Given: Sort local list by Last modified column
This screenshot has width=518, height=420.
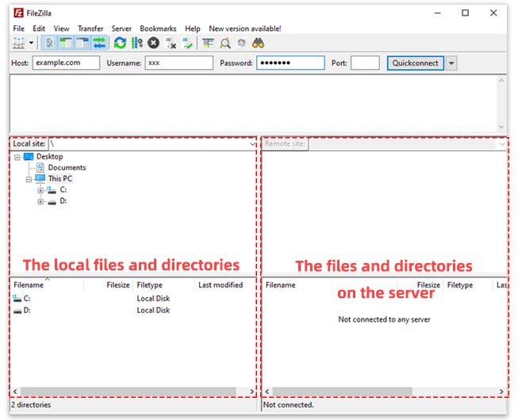Looking at the screenshot, I should point(225,285).
